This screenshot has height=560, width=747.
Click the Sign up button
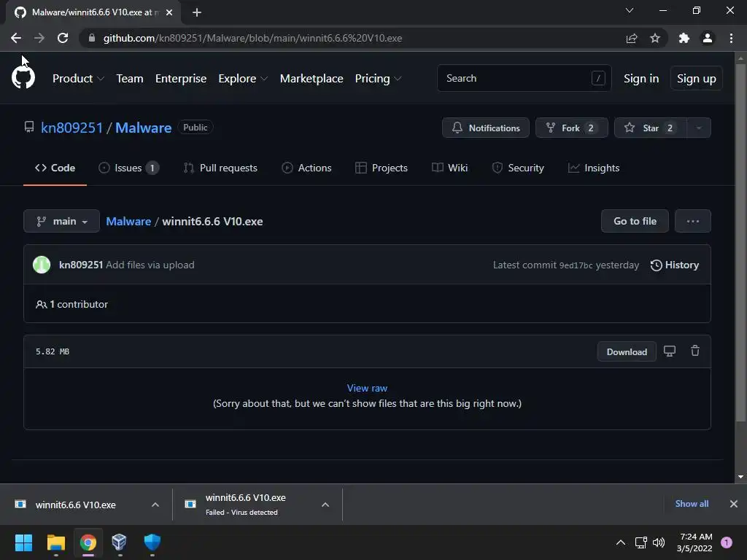(697, 79)
